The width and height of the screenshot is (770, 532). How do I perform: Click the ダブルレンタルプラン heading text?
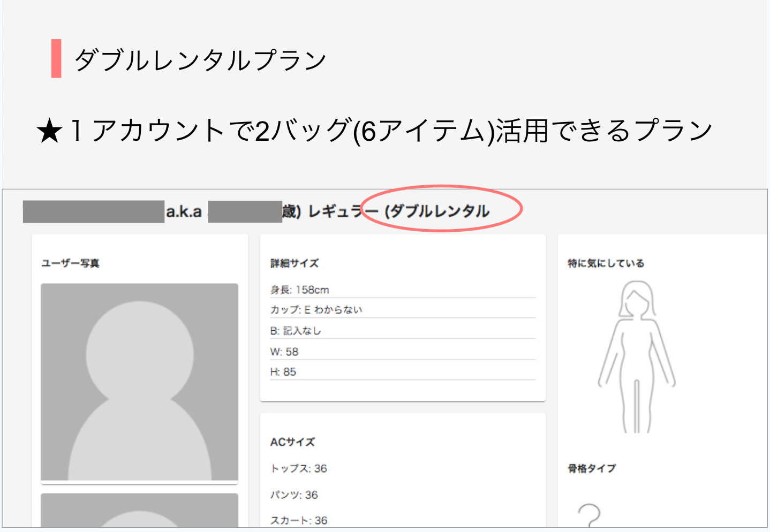[200, 59]
